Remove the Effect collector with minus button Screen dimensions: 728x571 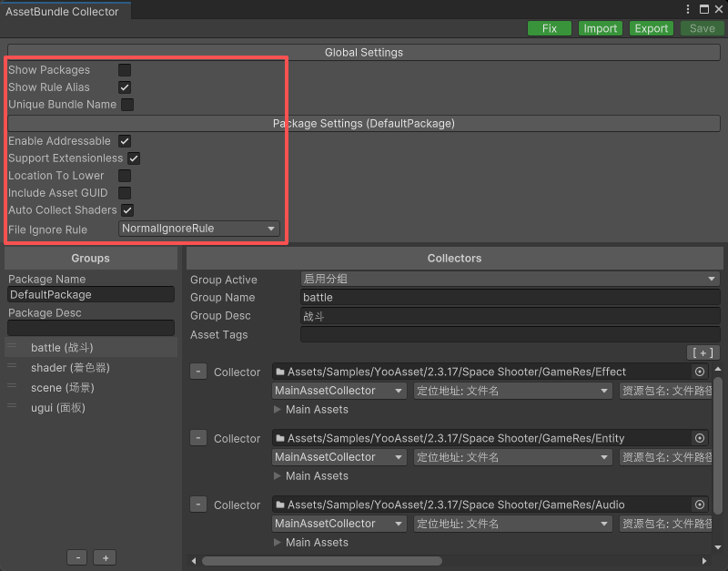coord(198,372)
